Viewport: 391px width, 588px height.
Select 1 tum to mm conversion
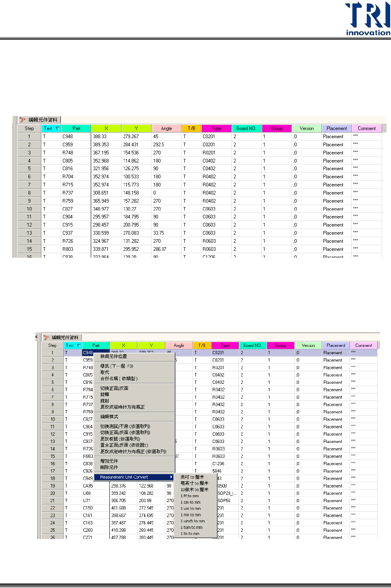[191, 527]
